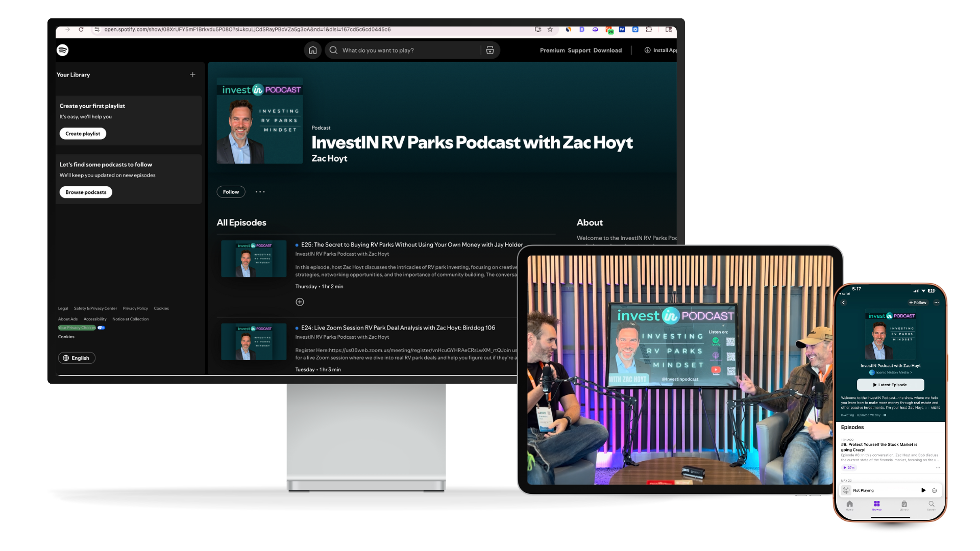Click the Create playlist button
The width and height of the screenshot is (980, 551).
83,134
